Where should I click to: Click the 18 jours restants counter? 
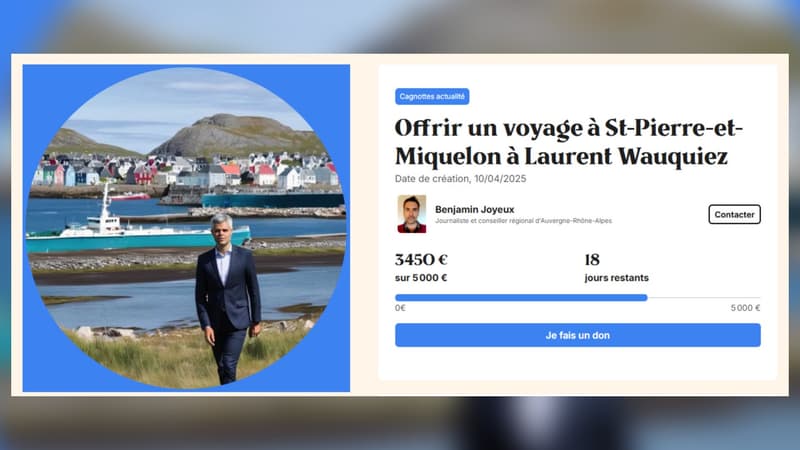[x=616, y=267]
